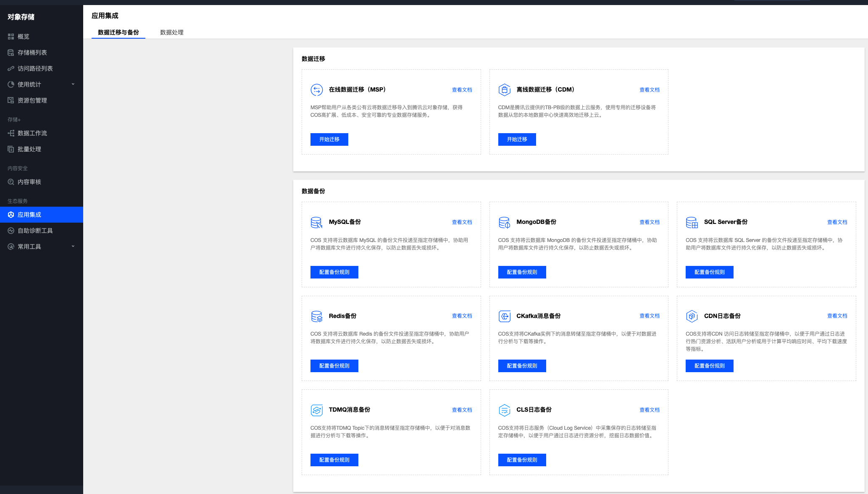
Task: Click the MySQL备份 database icon
Action: (316, 222)
